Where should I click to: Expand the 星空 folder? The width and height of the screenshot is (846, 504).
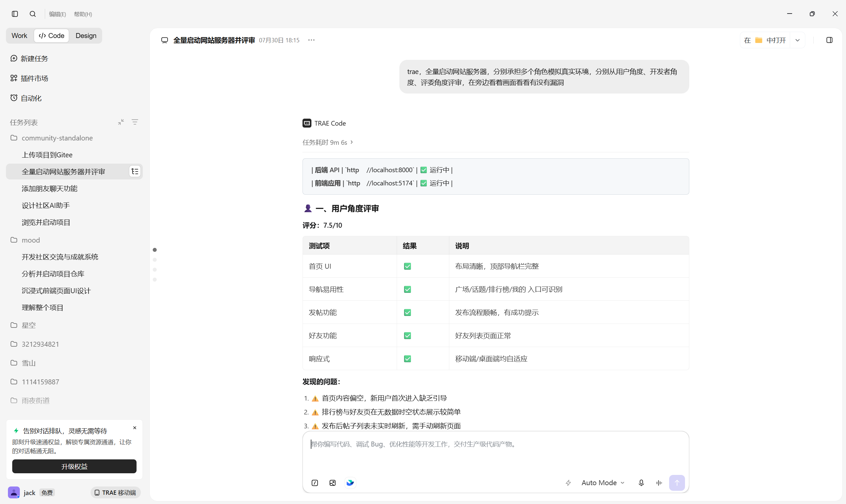click(74, 325)
